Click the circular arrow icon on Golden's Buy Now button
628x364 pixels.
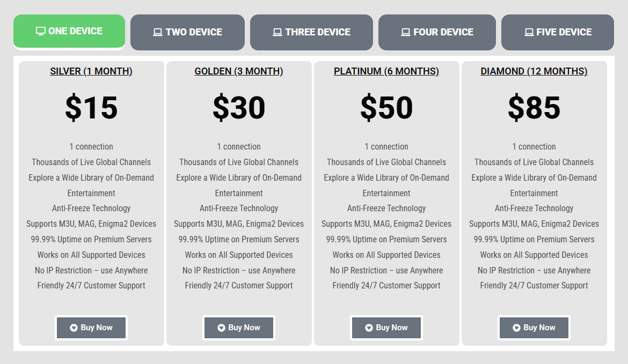coord(221,328)
